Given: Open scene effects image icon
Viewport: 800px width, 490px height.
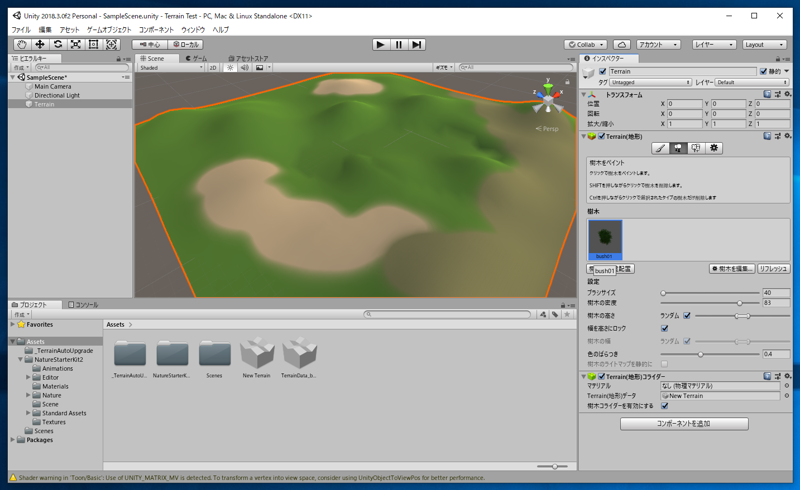Looking at the screenshot, I should coord(260,67).
